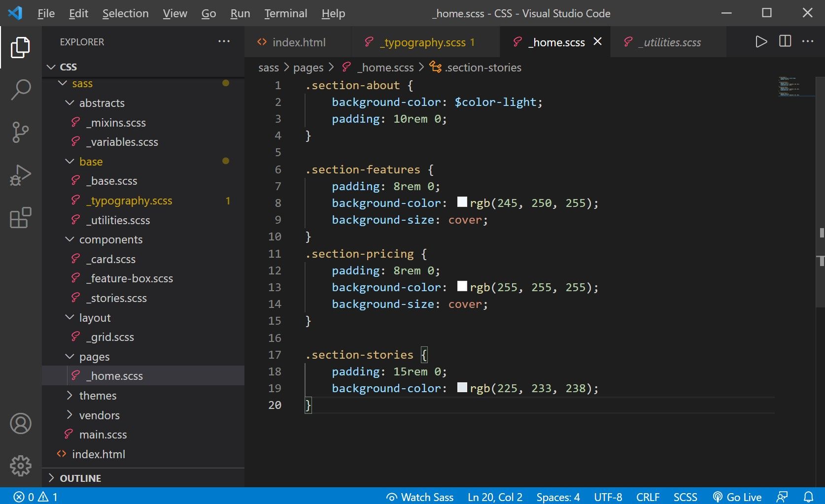
Task: Open the Extensions view
Action: click(x=20, y=217)
